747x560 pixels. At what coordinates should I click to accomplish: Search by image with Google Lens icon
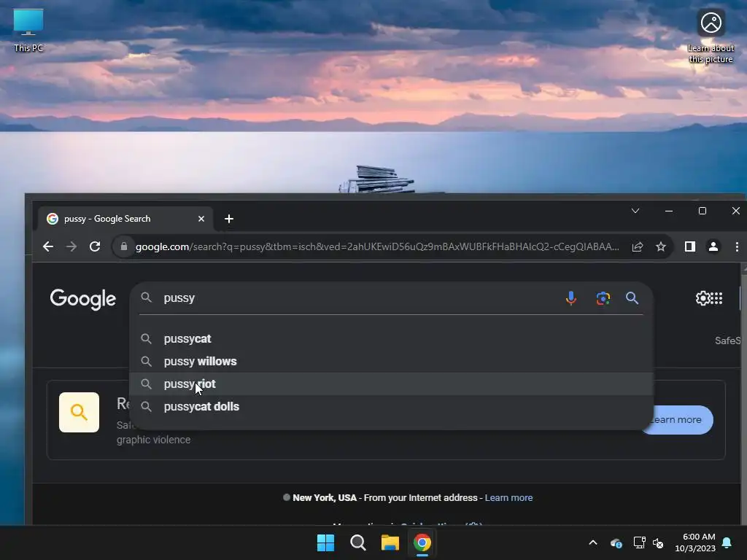pos(603,298)
